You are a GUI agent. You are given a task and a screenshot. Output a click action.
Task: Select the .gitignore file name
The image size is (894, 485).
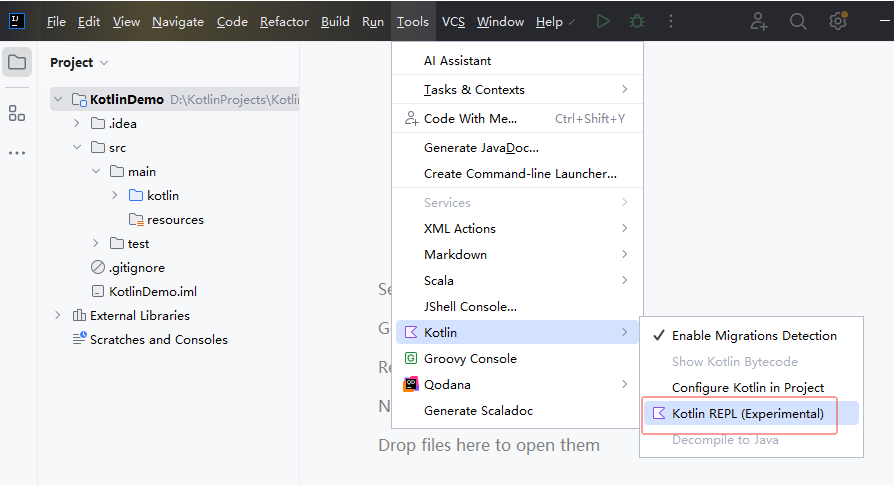[x=137, y=267]
